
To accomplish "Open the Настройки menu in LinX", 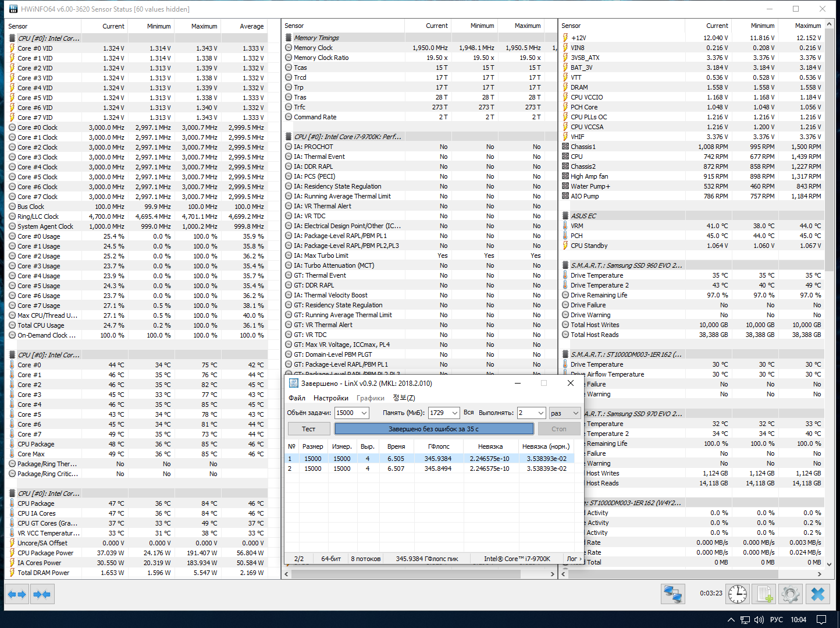I will (x=331, y=398).
